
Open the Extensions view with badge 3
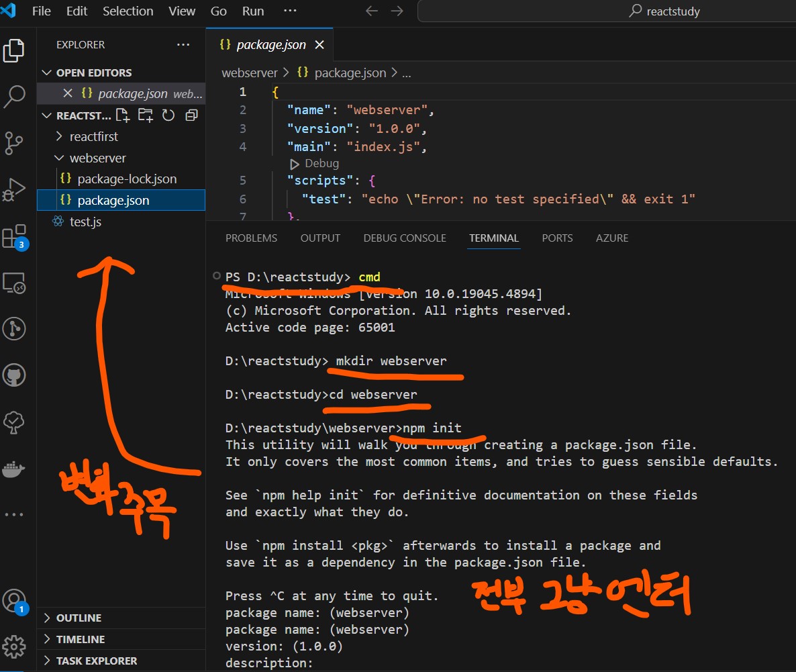tap(15, 237)
